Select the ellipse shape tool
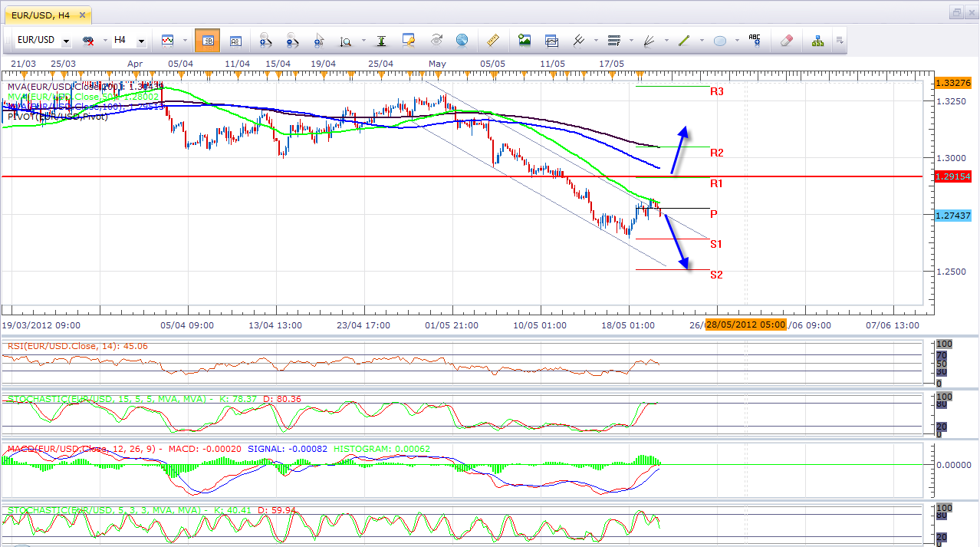 coord(720,41)
